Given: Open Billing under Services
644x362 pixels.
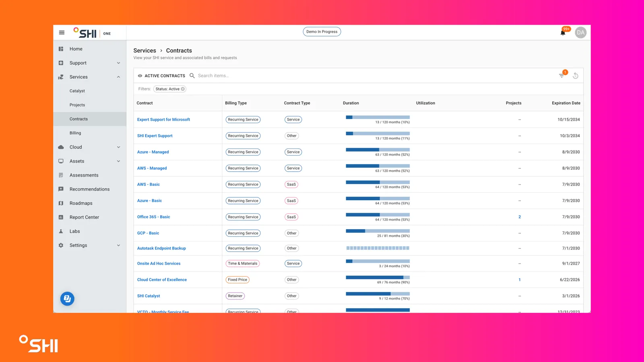Looking at the screenshot, I should [75, 133].
